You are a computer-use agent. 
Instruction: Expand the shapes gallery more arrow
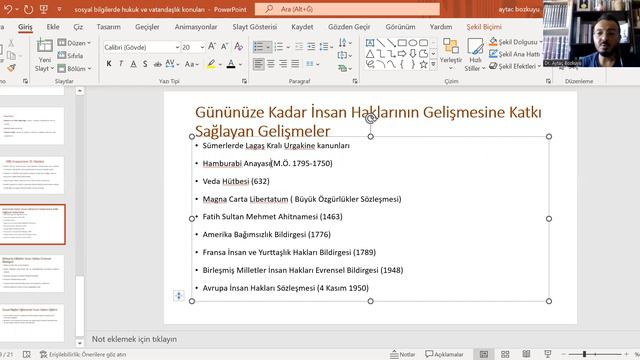(433, 64)
